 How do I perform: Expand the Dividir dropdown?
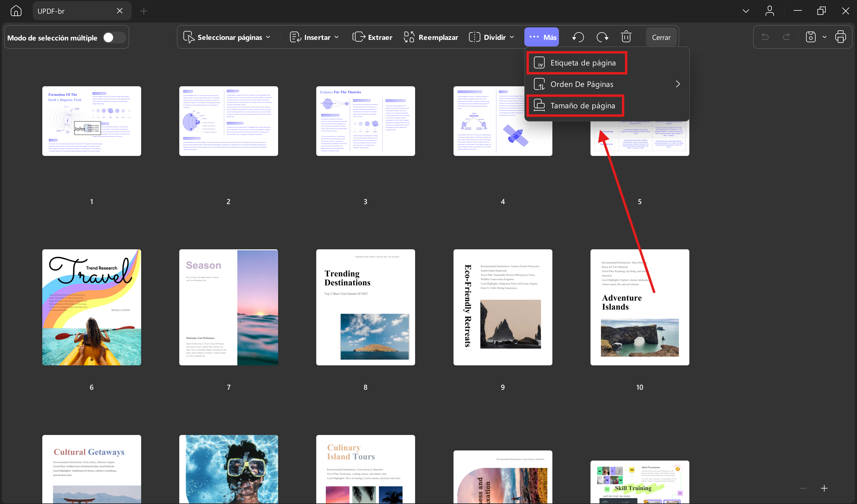coord(491,37)
